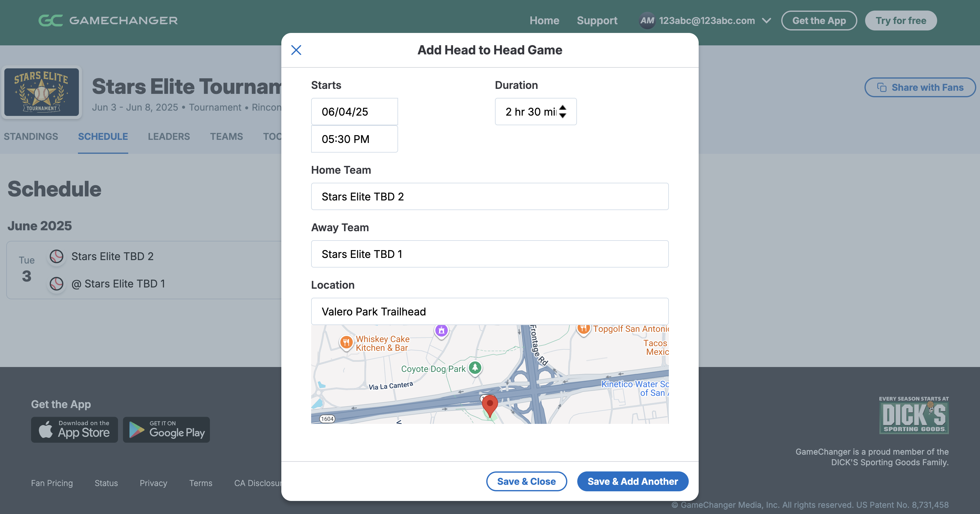Image resolution: width=980 pixels, height=514 pixels.
Task: Click the purple landmark marker on the map
Action: (x=441, y=330)
